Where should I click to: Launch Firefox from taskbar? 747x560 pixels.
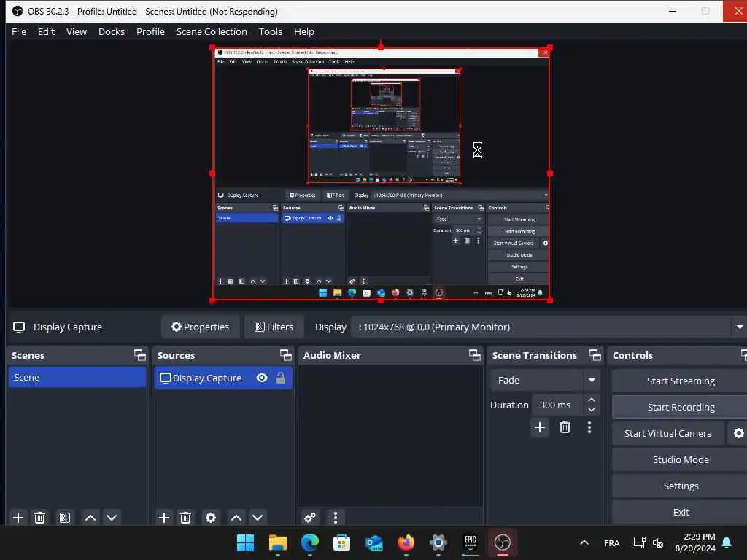[406, 542]
